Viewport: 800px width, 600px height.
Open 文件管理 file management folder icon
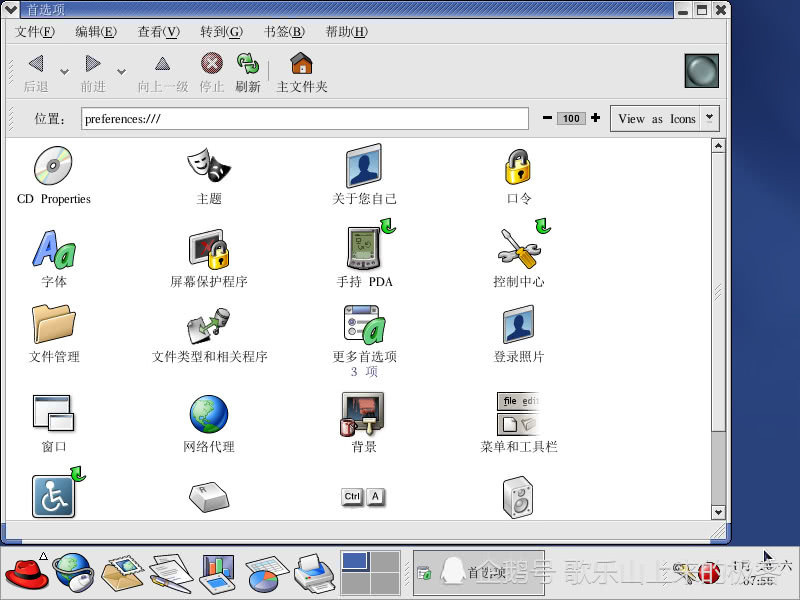54,323
